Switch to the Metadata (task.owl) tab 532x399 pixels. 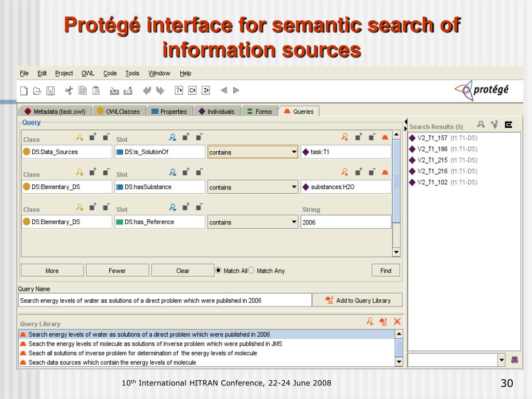pyautogui.click(x=55, y=111)
